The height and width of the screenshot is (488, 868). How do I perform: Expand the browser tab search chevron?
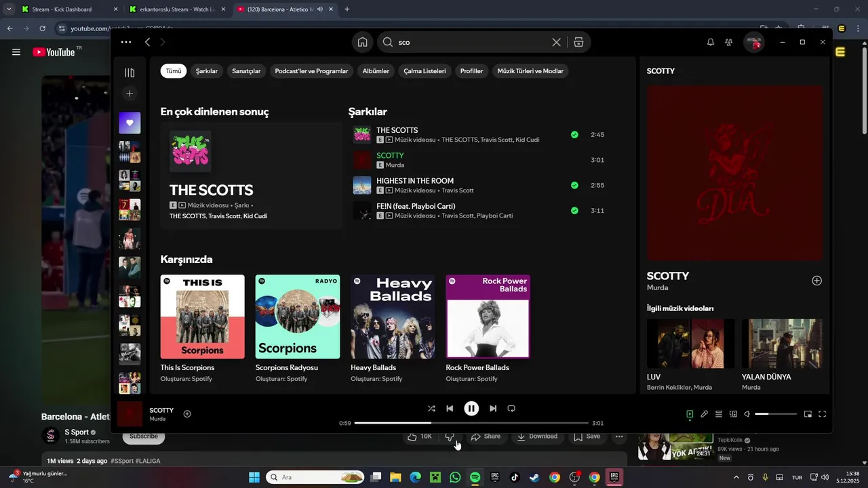tap(9, 9)
